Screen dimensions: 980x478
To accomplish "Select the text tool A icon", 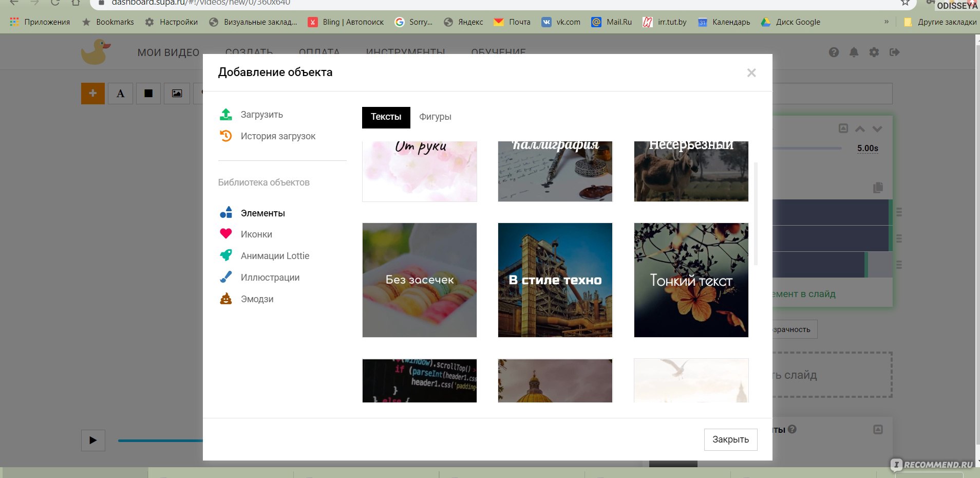I will click(121, 94).
